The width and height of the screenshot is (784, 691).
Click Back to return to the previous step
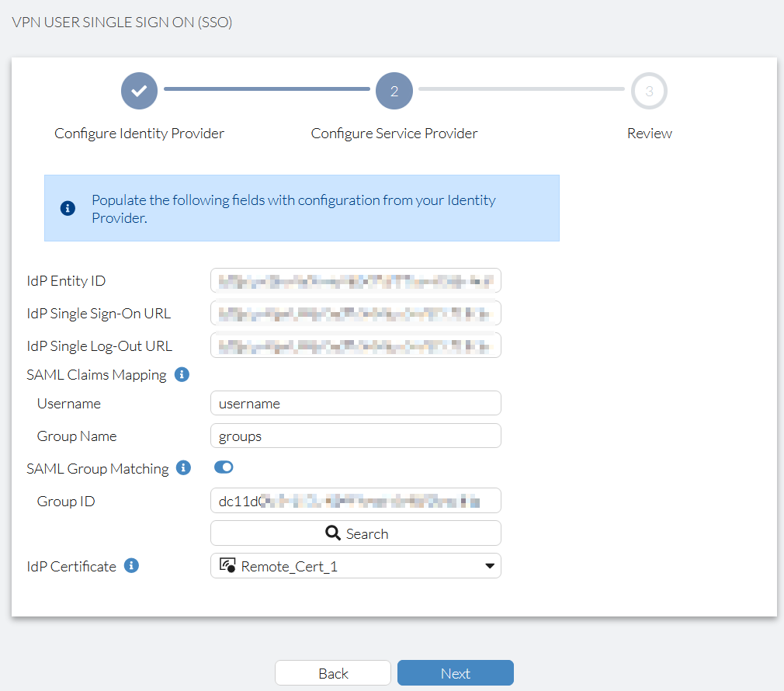click(333, 672)
